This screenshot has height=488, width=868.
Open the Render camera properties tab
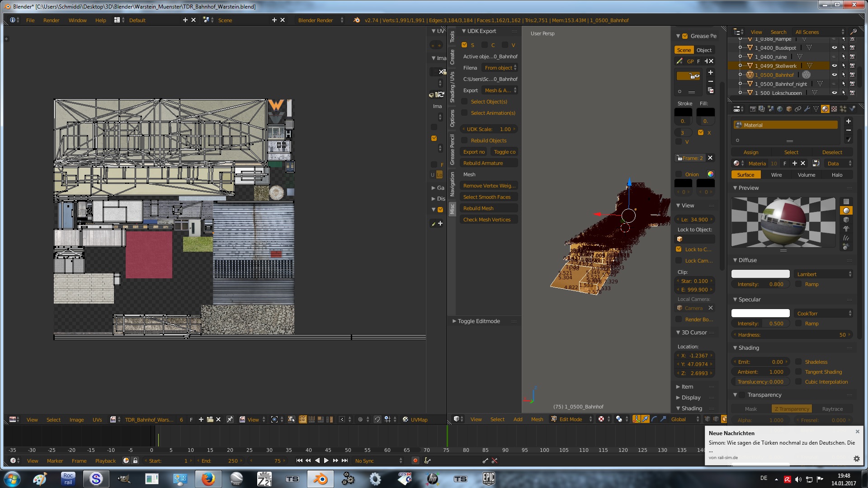[753, 109]
